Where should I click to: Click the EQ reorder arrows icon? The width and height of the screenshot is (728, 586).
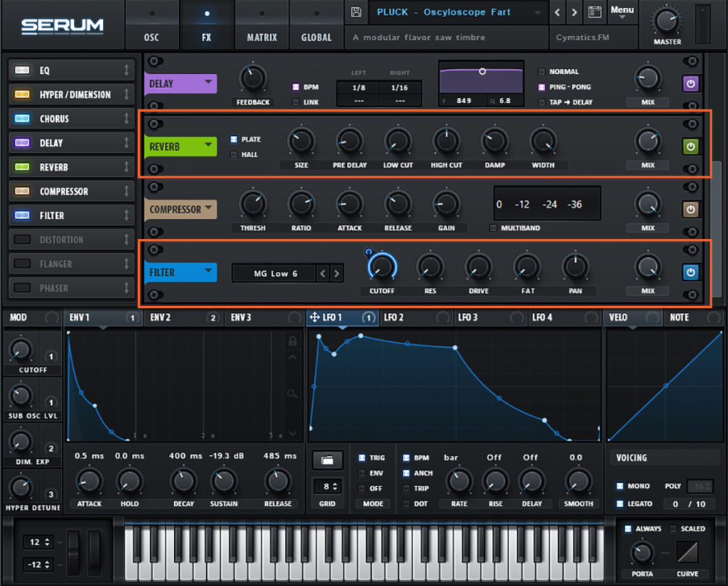click(x=127, y=70)
